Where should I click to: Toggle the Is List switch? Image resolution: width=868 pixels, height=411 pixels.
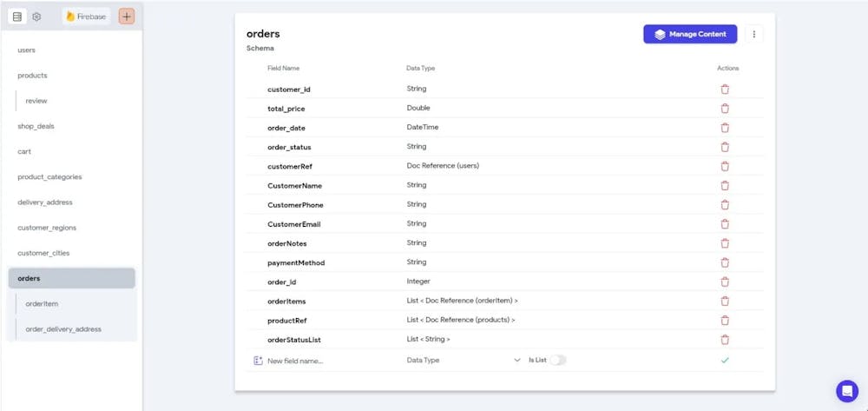(x=557, y=360)
